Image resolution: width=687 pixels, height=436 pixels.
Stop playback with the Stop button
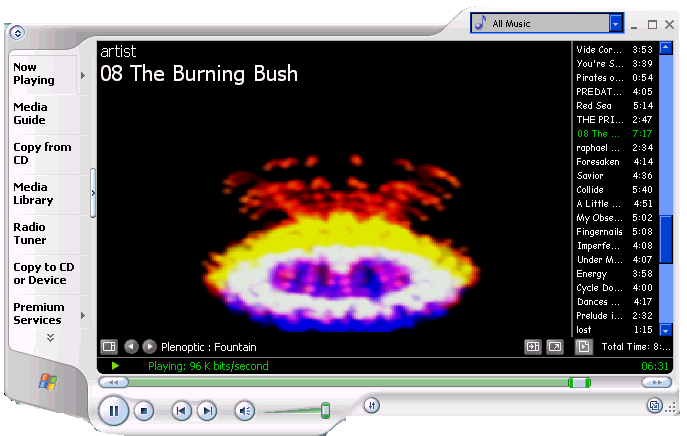coord(144,411)
